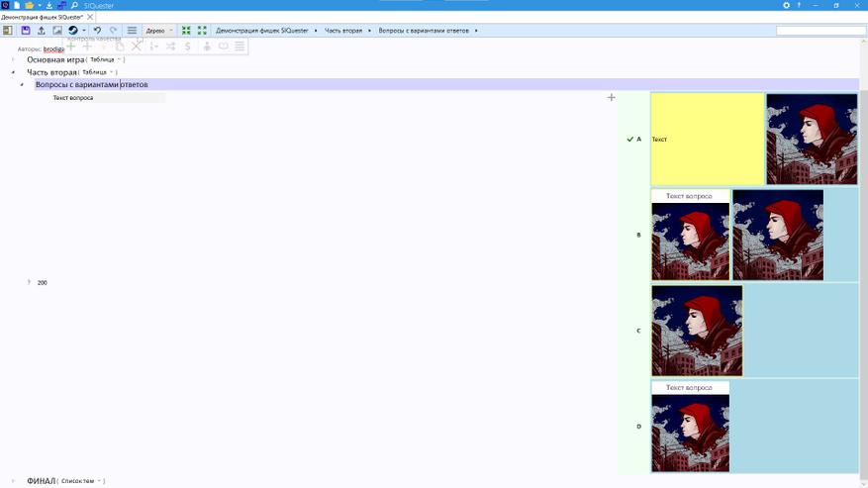Open the Дерево view mode dropdown

(159, 31)
